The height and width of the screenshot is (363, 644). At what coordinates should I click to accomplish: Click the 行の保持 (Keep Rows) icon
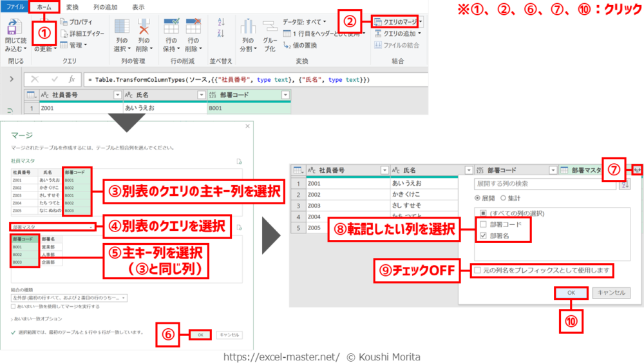(171, 28)
